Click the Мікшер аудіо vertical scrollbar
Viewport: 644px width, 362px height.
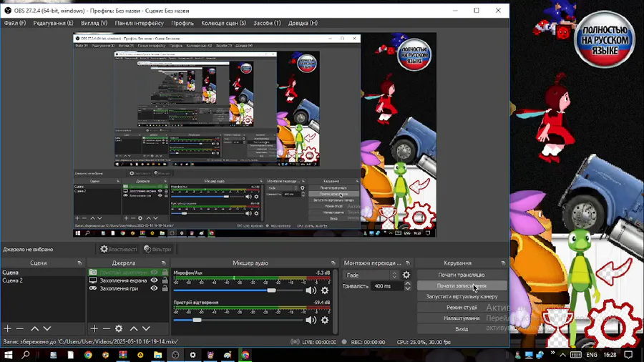[x=336, y=302]
